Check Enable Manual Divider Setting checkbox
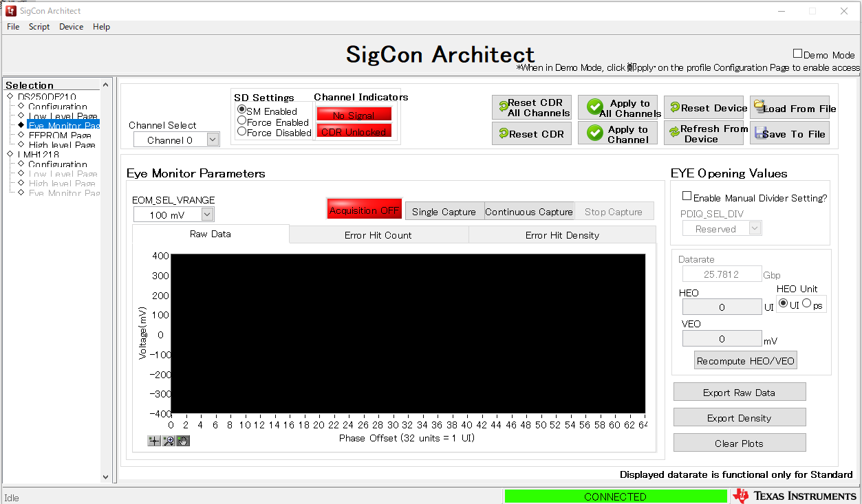The width and height of the screenshot is (862, 504). [687, 197]
